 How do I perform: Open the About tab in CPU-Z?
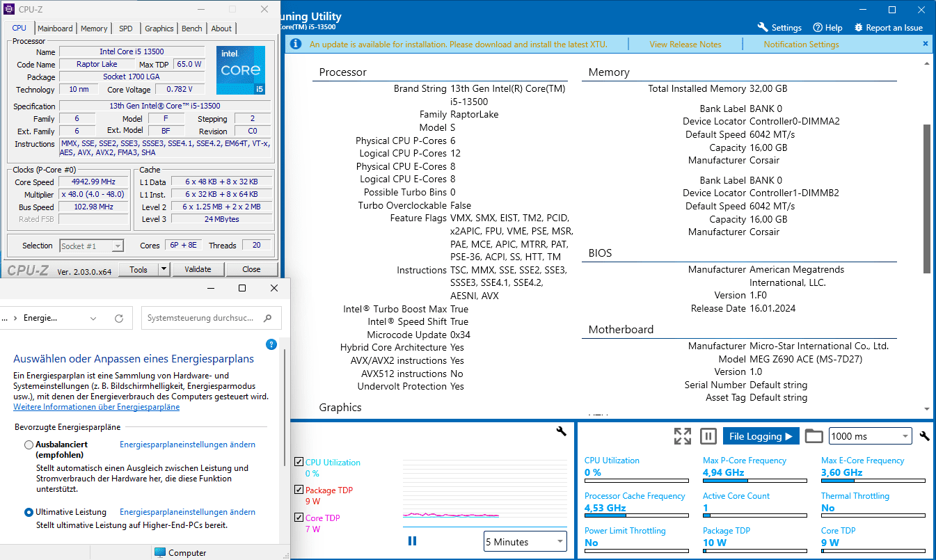click(x=221, y=29)
